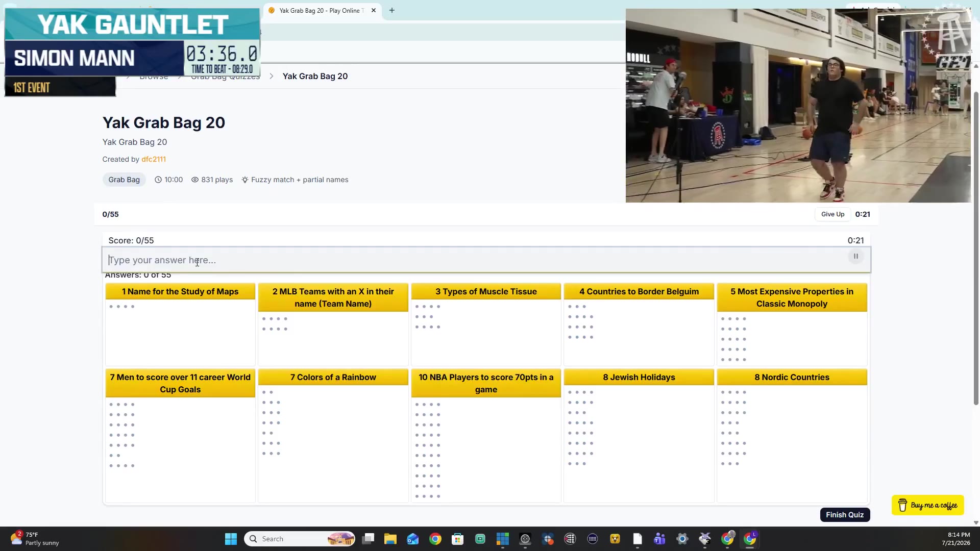Open the yellow radiation-symbol app in taskbar
This screenshot has width=980, height=551.
pos(615,539)
